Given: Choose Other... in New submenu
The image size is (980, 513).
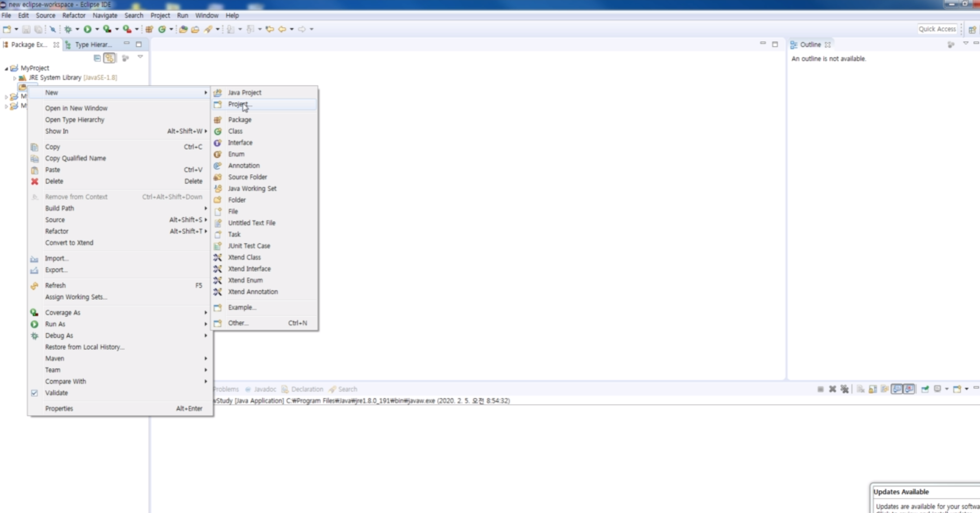Looking at the screenshot, I should [x=264, y=323].
